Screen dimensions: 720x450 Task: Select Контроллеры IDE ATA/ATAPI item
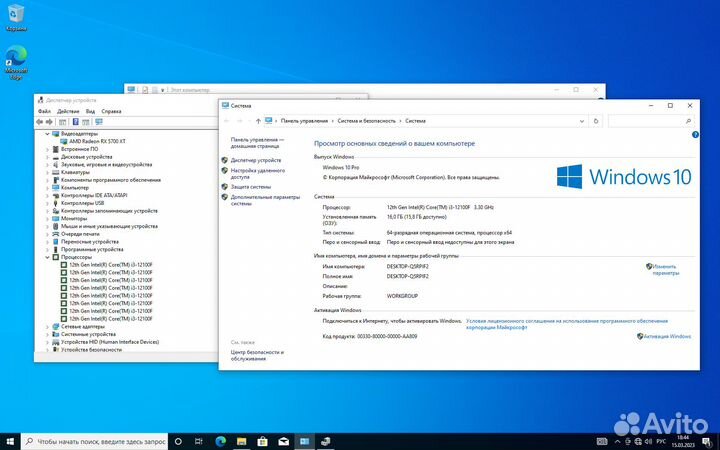tap(94, 195)
